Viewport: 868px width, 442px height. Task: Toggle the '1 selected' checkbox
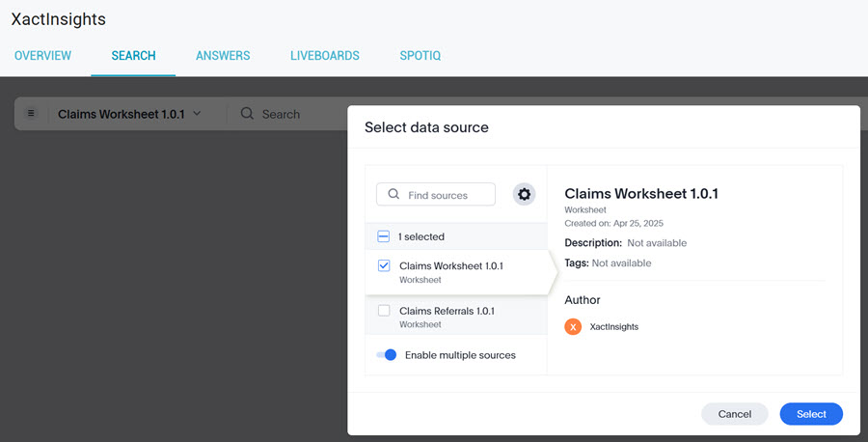point(384,236)
